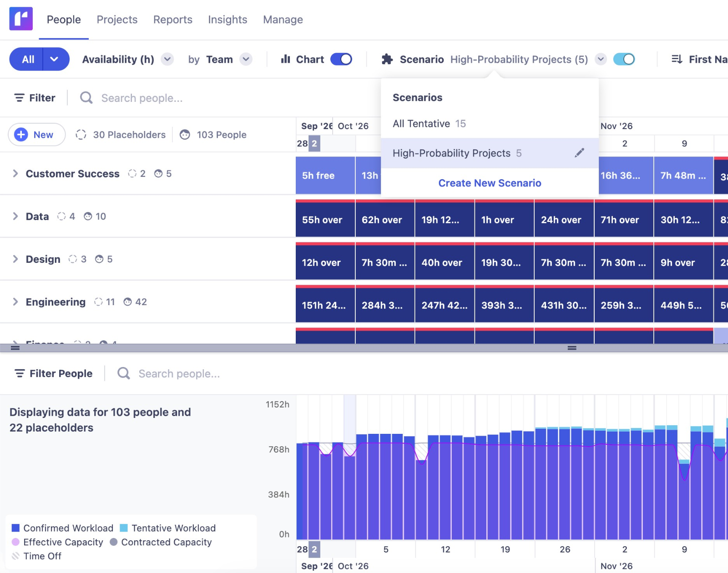Open the People tab

click(x=64, y=20)
